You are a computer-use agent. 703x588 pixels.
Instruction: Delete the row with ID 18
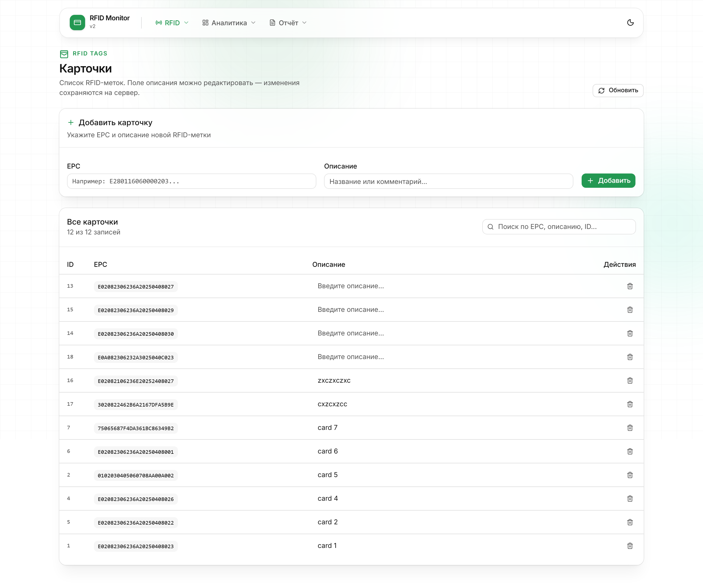(630, 357)
